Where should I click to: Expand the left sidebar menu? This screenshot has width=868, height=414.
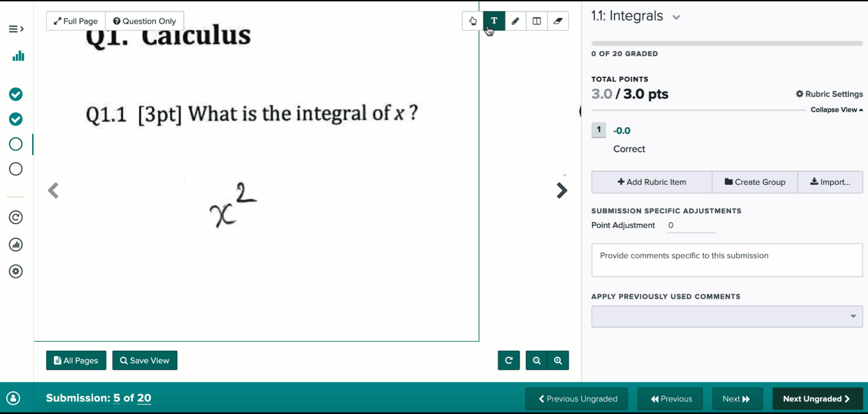coord(16,29)
